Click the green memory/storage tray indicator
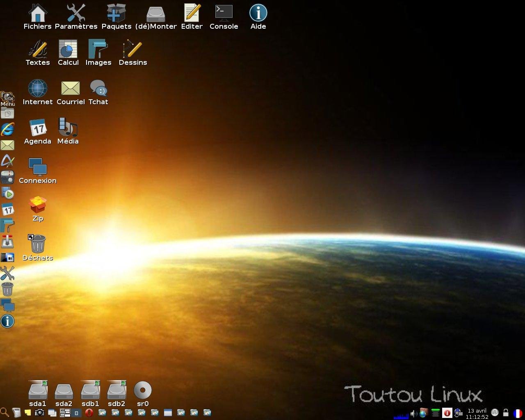Viewport: 525px width, 420px height. coord(436,413)
